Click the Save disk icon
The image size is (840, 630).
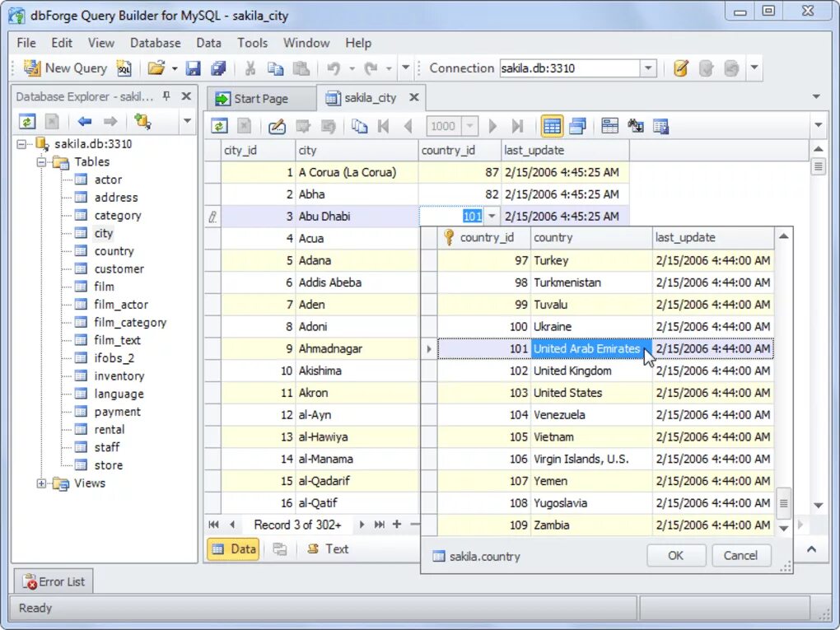coord(194,68)
